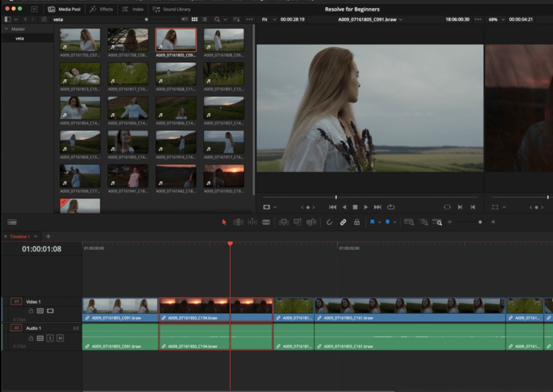The height and width of the screenshot is (392, 553).
Task: Adjust media pool thumbnail size slider
Action: [x=147, y=19]
